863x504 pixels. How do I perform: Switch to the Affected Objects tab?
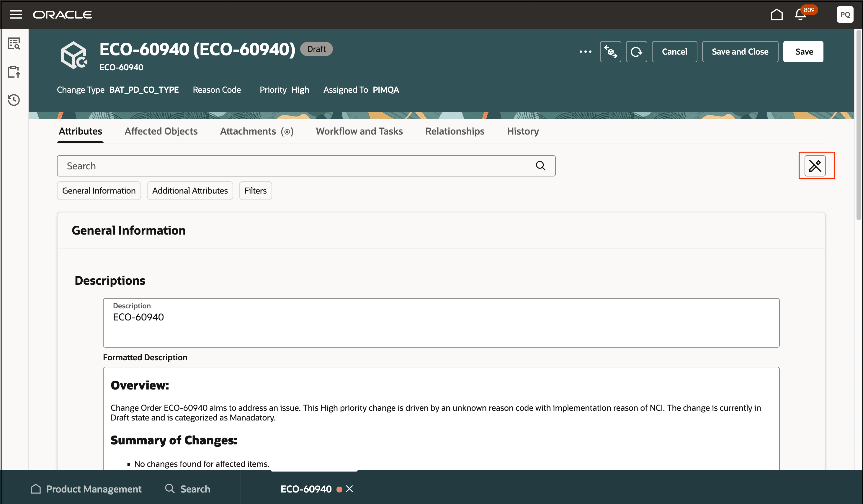pyautogui.click(x=161, y=131)
